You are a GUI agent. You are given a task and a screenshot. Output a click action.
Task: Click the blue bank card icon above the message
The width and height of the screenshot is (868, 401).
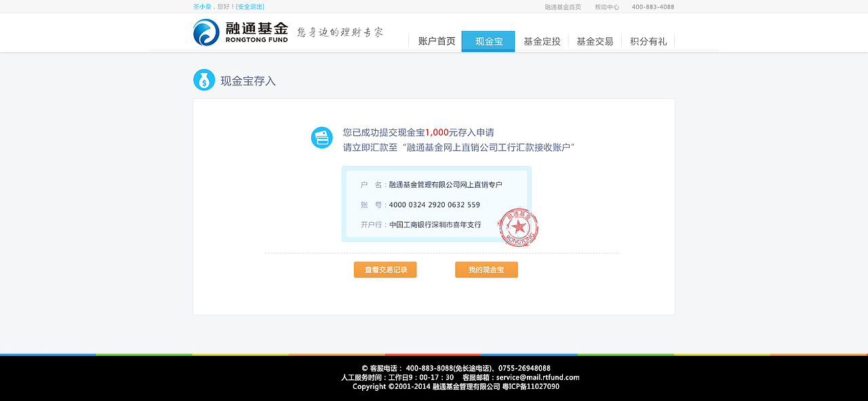321,138
